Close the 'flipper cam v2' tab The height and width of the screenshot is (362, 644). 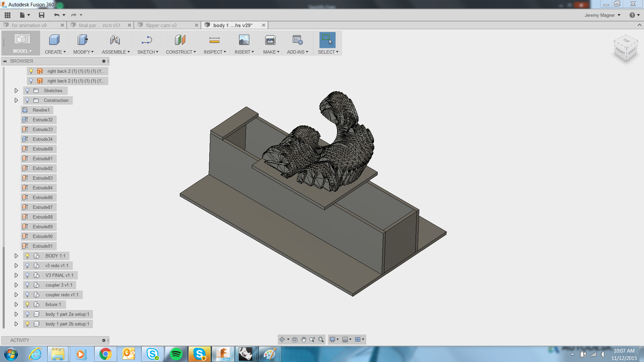(197, 25)
